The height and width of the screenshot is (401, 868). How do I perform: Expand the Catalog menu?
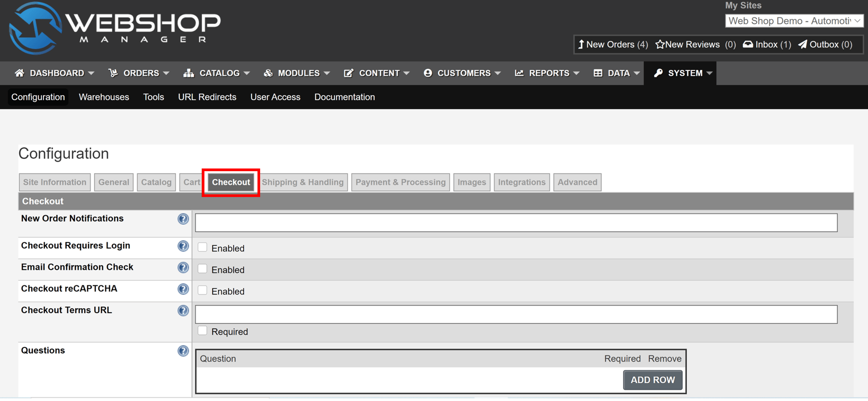216,73
